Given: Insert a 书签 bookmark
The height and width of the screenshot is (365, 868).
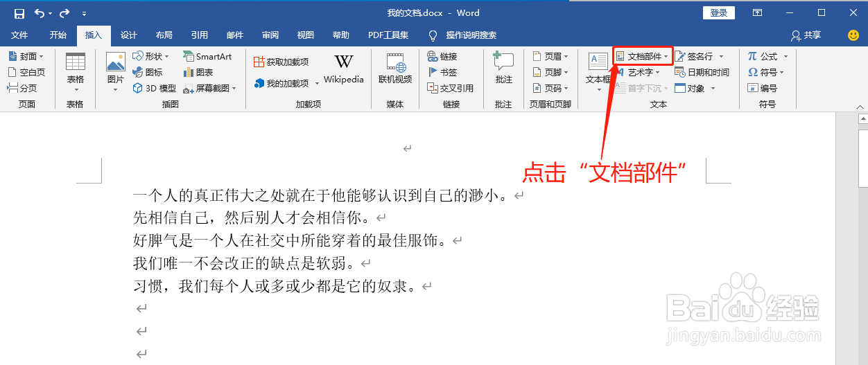Looking at the screenshot, I should point(442,72).
